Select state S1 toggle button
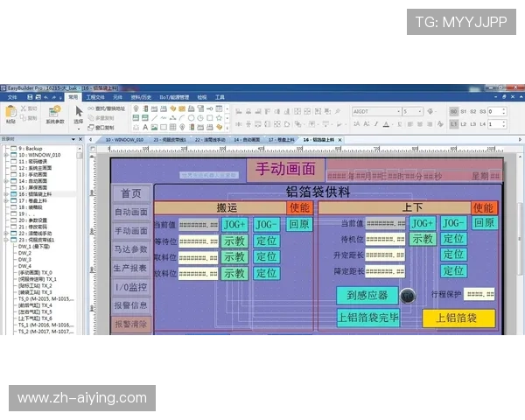 [464, 111]
